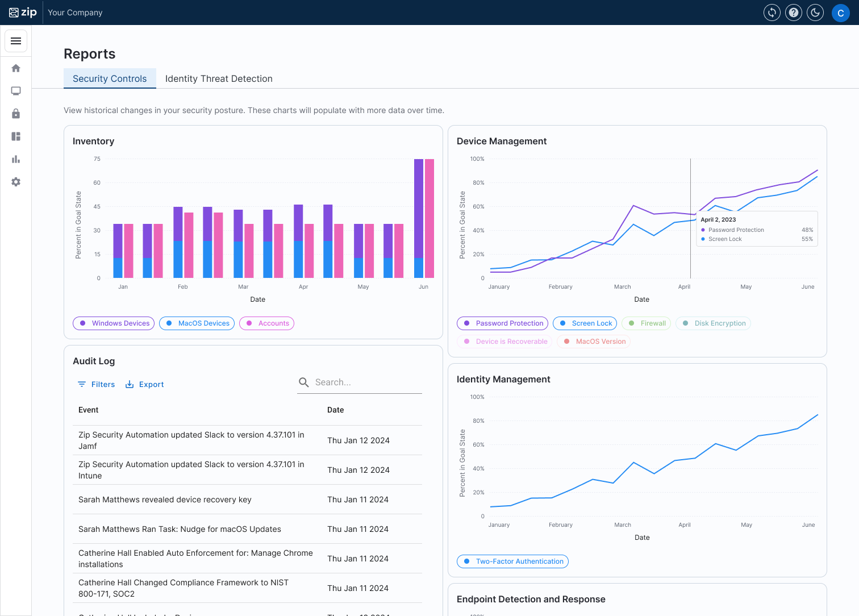Open the dashboard layout sidebar icon
Image resolution: width=859 pixels, height=616 pixels.
click(x=16, y=136)
